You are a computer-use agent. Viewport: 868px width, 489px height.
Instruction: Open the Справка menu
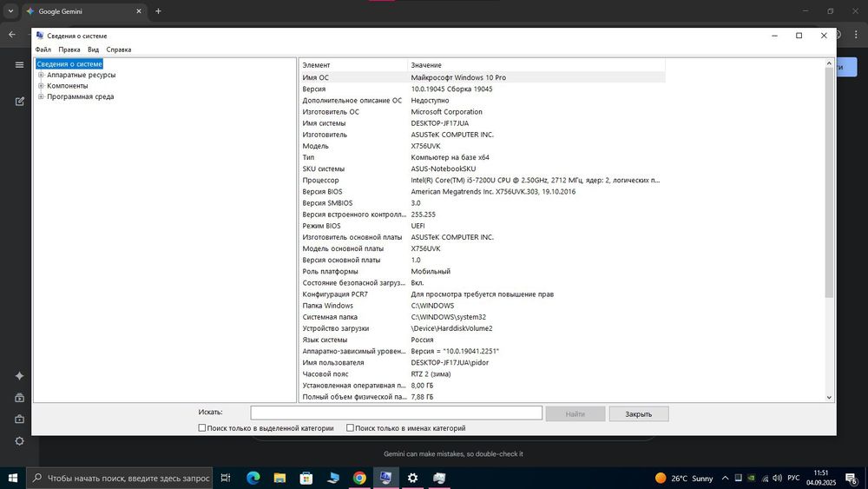[x=118, y=50]
